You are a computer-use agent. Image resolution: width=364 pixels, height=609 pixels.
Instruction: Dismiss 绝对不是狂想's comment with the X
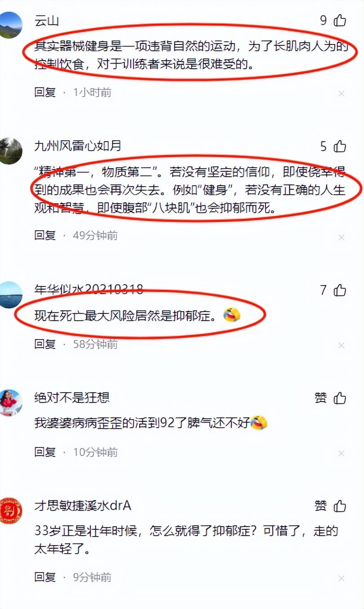coord(341,453)
